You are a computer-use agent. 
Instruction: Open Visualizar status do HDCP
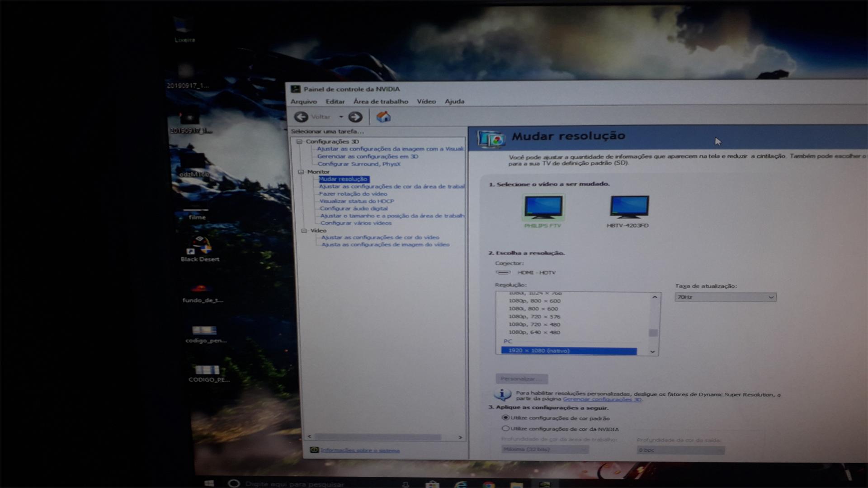pyautogui.click(x=357, y=201)
